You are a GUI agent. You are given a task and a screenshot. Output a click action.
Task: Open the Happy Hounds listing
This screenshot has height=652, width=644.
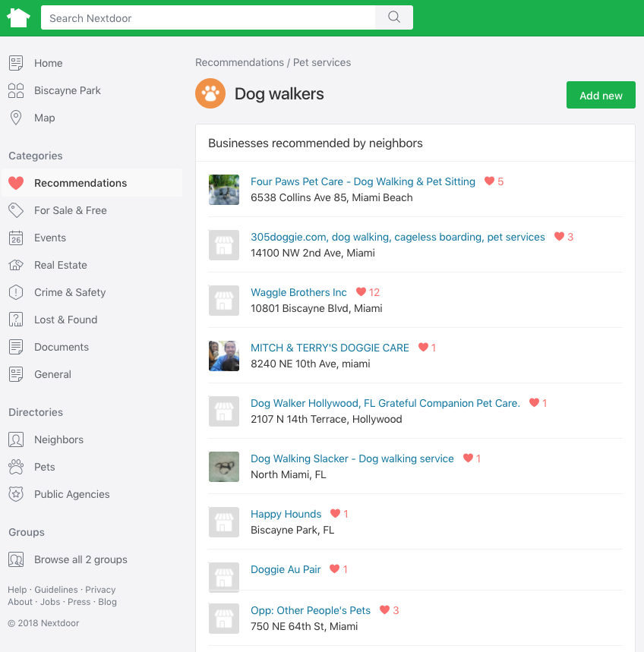coord(286,514)
